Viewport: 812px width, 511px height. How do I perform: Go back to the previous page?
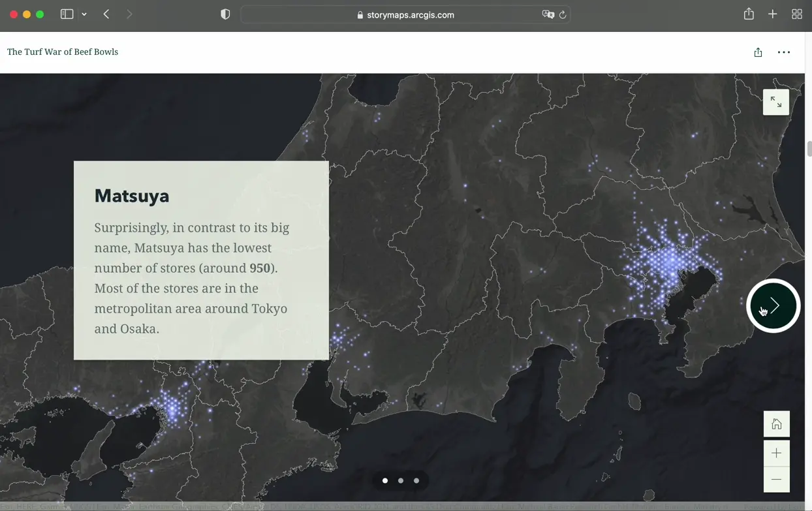pos(106,14)
